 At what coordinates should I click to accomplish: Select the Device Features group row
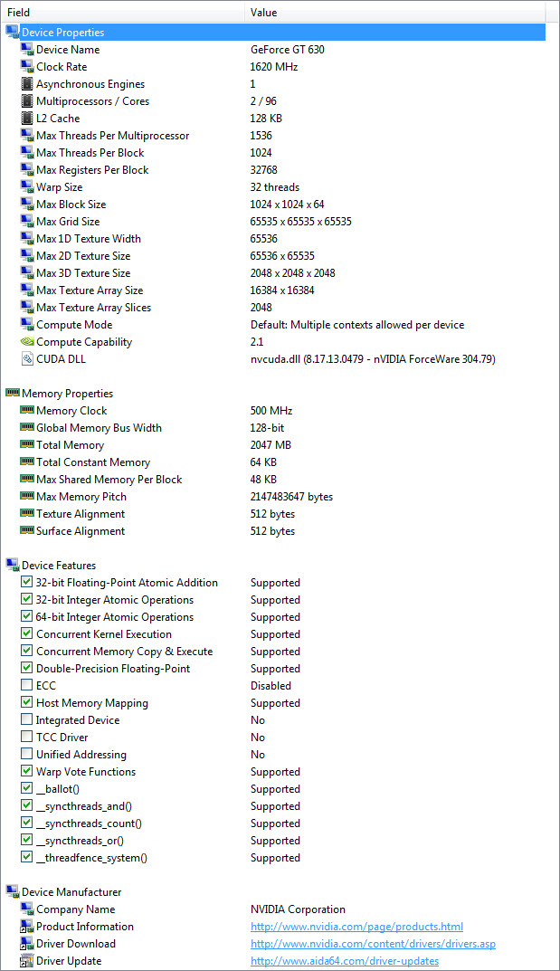[x=59, y=566]
